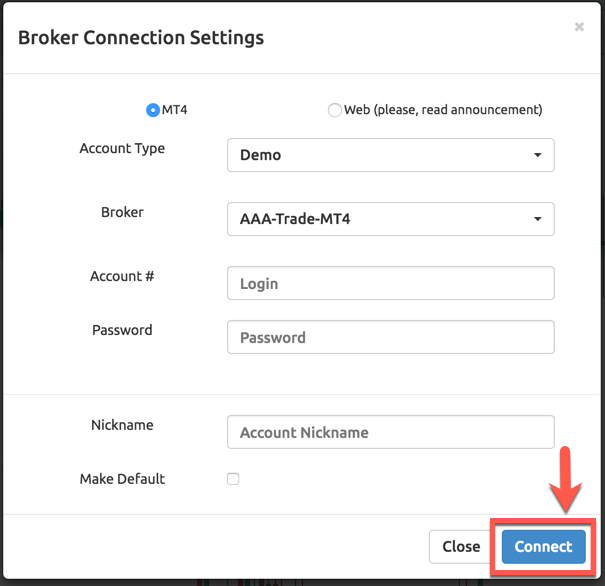Viewport: 605px width, 586px height.
Task: Click the Make Default label
Action: click(122, 479)
